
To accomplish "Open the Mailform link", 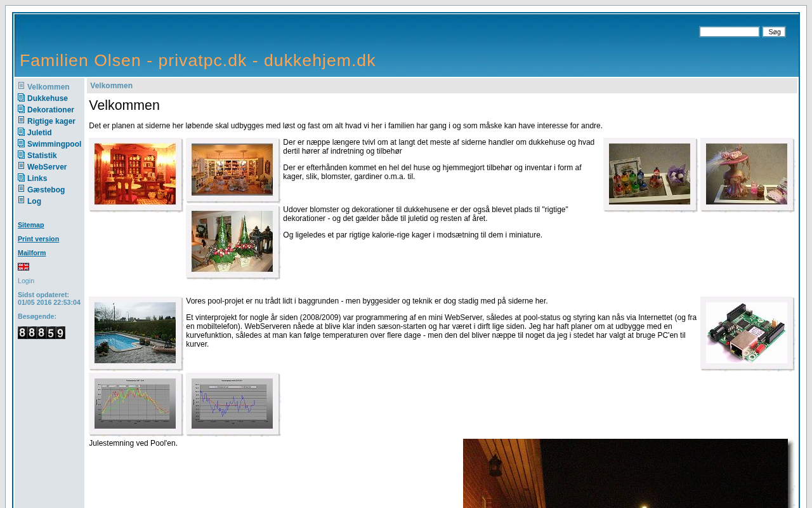I will coord(32,253).
